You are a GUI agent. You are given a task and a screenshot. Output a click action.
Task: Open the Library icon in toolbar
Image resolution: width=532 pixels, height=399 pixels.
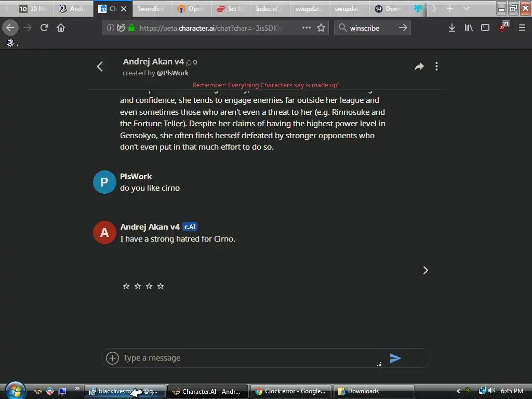[x=469, y=28]
